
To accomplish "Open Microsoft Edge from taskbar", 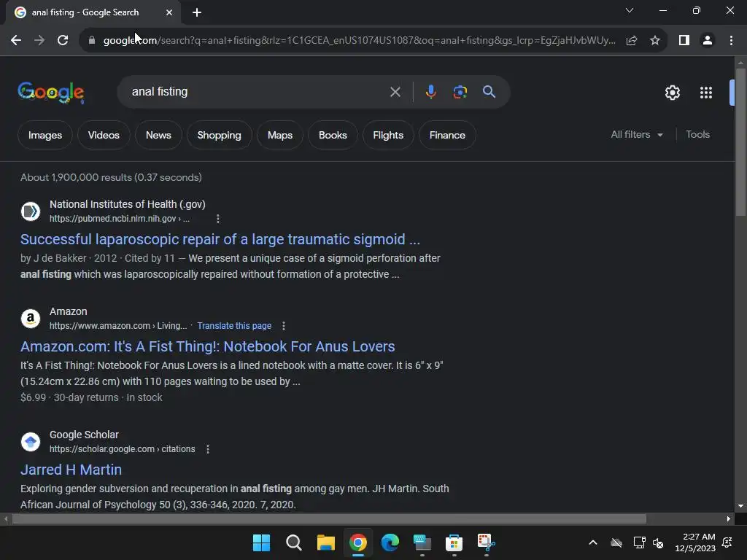I will click(x=390, y=542).
